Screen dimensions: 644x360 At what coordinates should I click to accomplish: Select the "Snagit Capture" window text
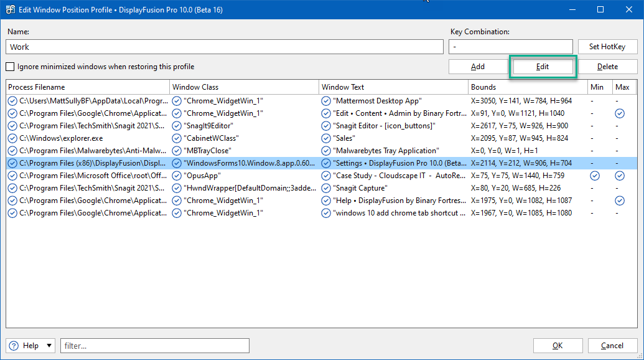pyautogui.click(x=360, y=188)
